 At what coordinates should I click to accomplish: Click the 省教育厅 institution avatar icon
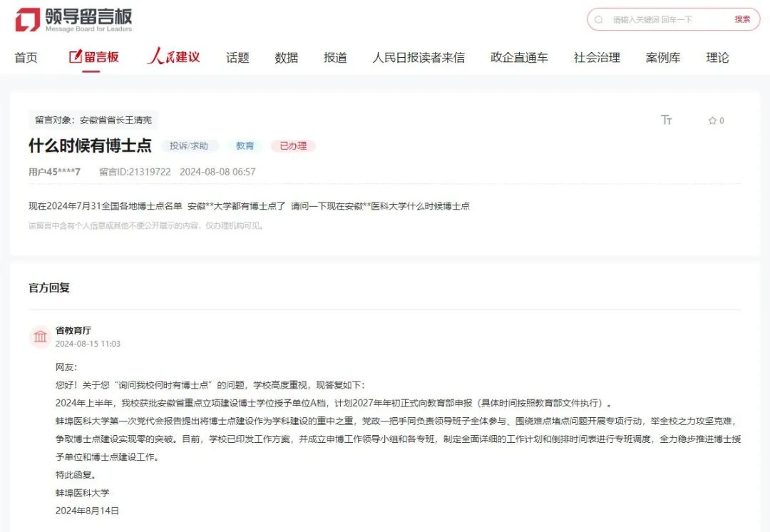[41, 337]
